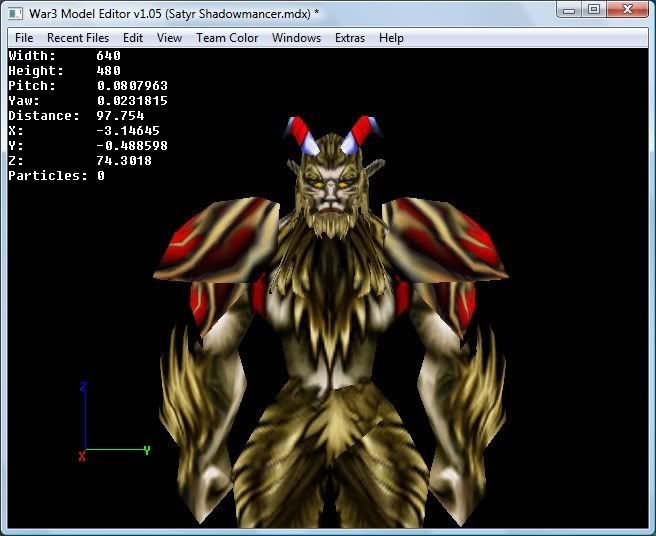The width and height of the screenshot is (656, 536).
Task: Open the Recent Files menu
Action: [78, 38]
